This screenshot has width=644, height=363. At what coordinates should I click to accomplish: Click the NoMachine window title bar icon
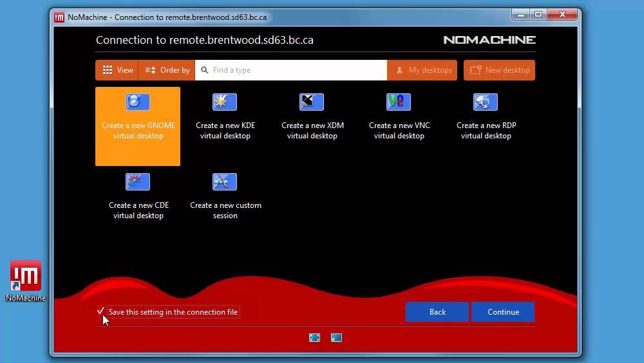(x=59, y=17)
